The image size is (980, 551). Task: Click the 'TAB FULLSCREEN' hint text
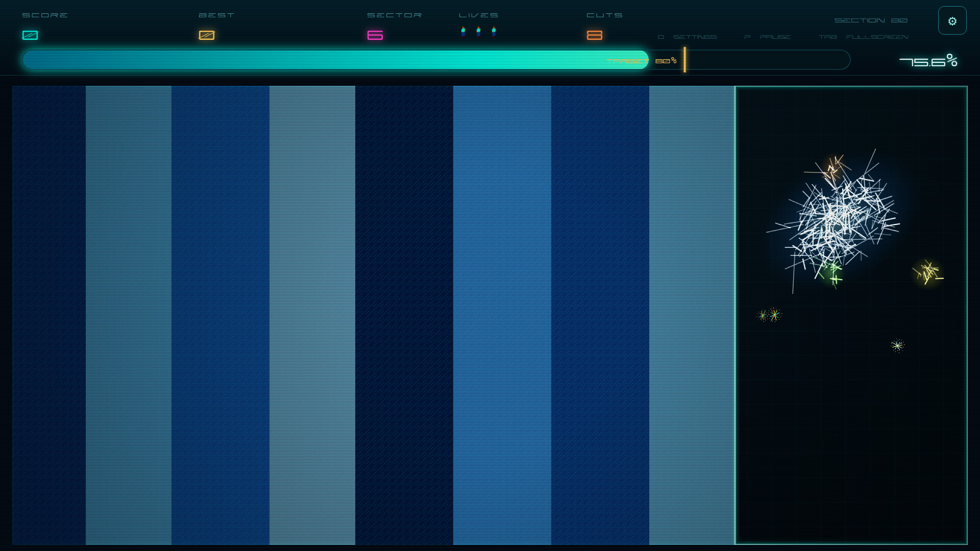(x=864, y=37)
